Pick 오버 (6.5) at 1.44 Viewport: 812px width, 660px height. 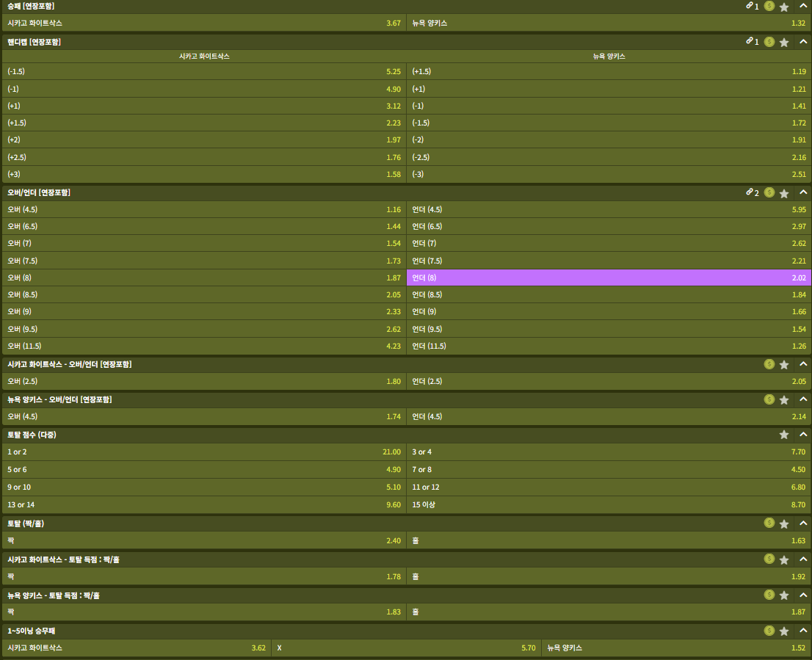coord(204,226)
